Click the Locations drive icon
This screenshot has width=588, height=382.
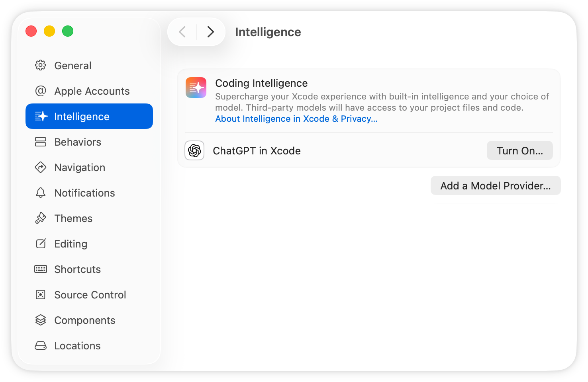pos(40,345)
